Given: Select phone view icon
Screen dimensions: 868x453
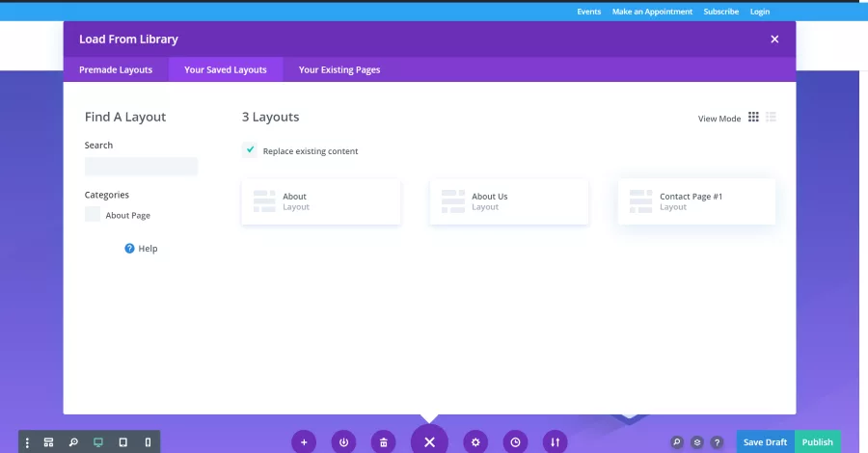Looking at the screenshot, I should [148, 442].
